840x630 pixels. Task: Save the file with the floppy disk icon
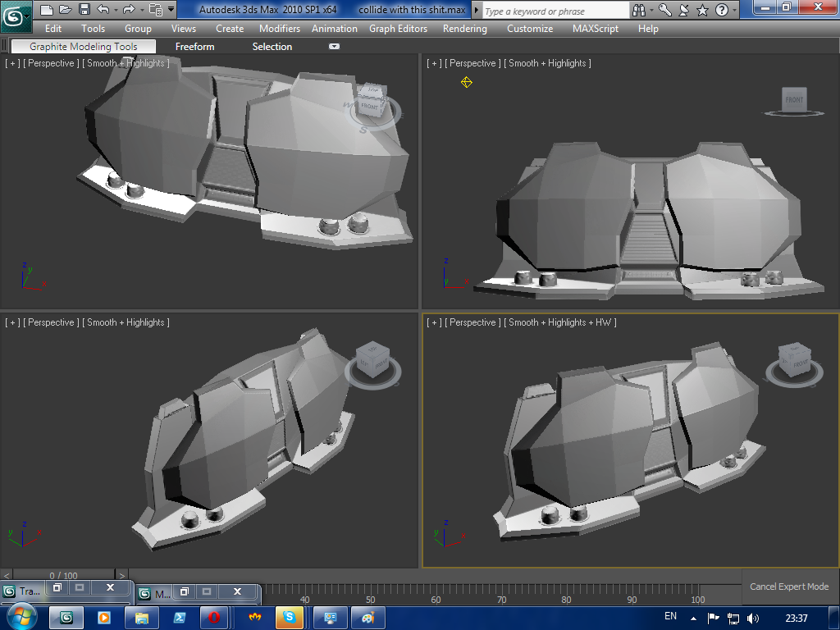(84, 10)
